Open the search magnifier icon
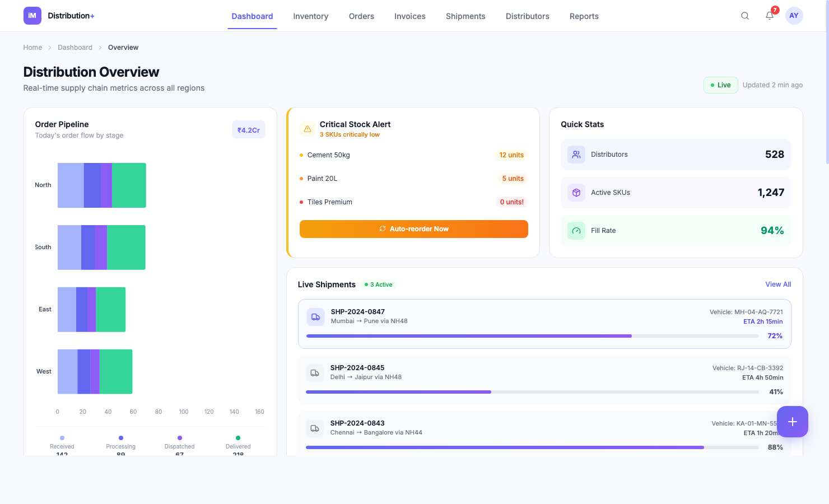This screenshot has width=829, height=504. point(745,16)
